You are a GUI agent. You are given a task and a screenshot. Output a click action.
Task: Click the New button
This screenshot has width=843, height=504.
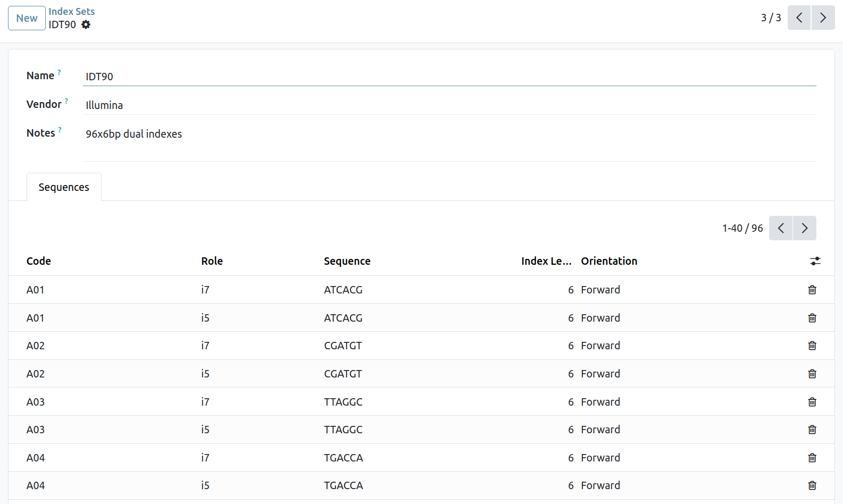pos(27,18)
